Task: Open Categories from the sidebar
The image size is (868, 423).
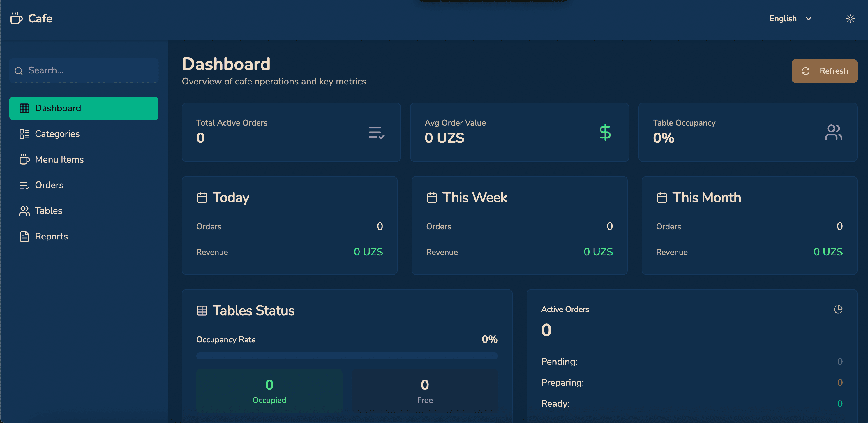Action: coord(57,134)
